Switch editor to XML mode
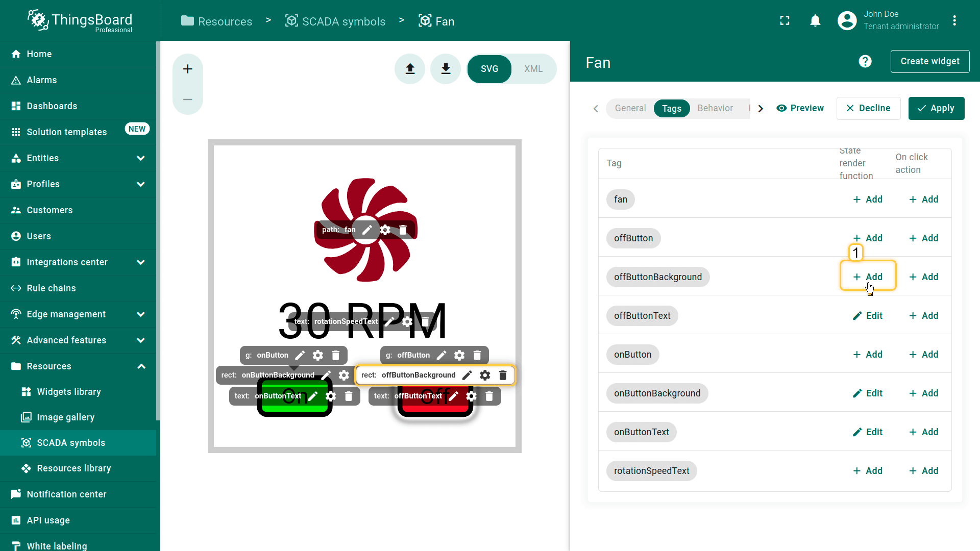980x551 pixels. (x=533, y=69)
